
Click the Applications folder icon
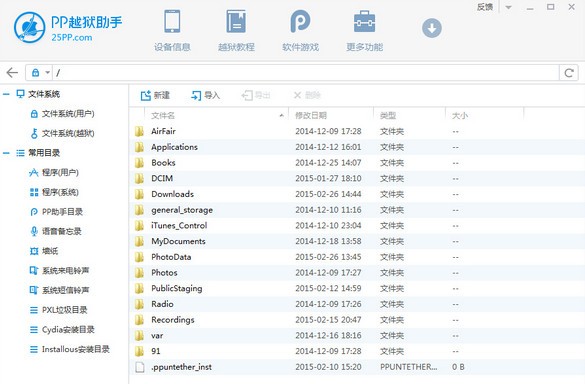pyautogui.click(x=140, y=147)
